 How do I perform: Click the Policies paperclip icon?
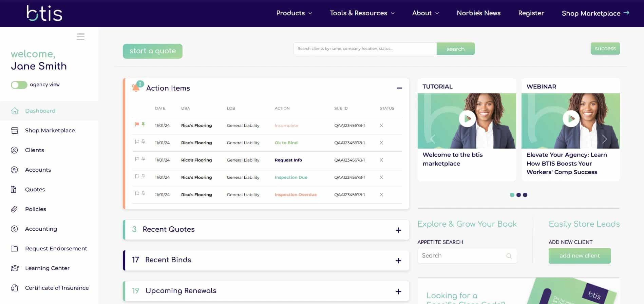click(14, 209)
